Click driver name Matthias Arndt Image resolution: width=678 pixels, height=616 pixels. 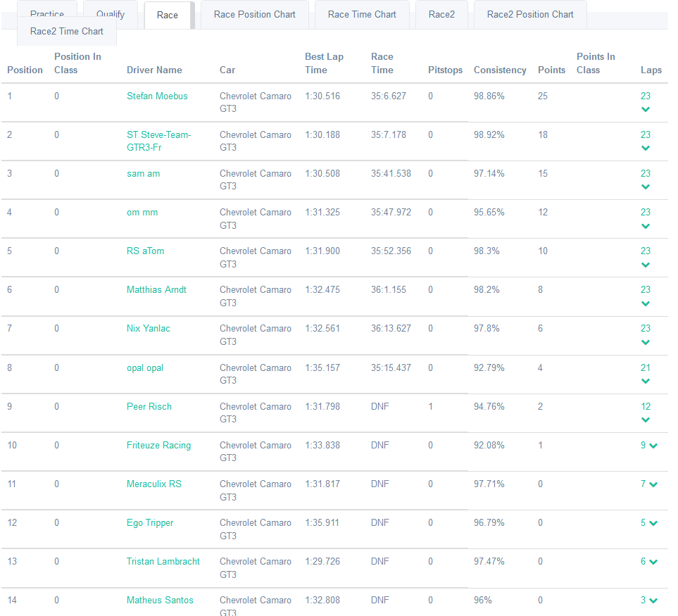coord(156,289)
